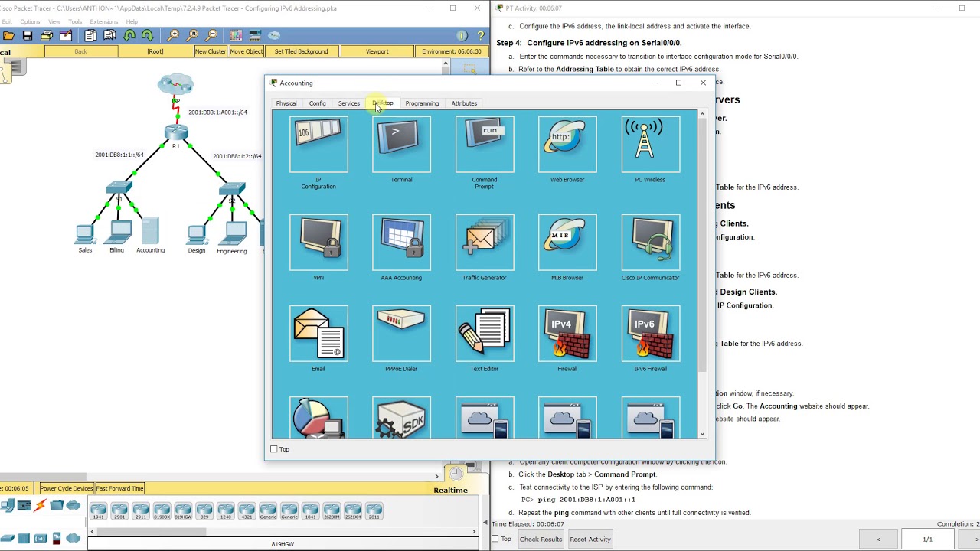
Task: Click the Desktop apps vertical scrollbar
Action: coord(702,274)
